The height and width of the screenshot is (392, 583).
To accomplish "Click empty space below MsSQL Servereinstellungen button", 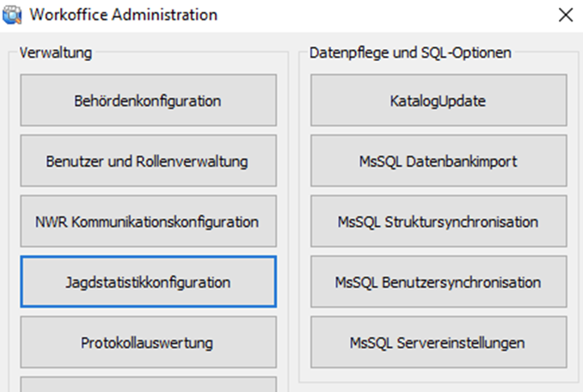I will click(438, 376).
